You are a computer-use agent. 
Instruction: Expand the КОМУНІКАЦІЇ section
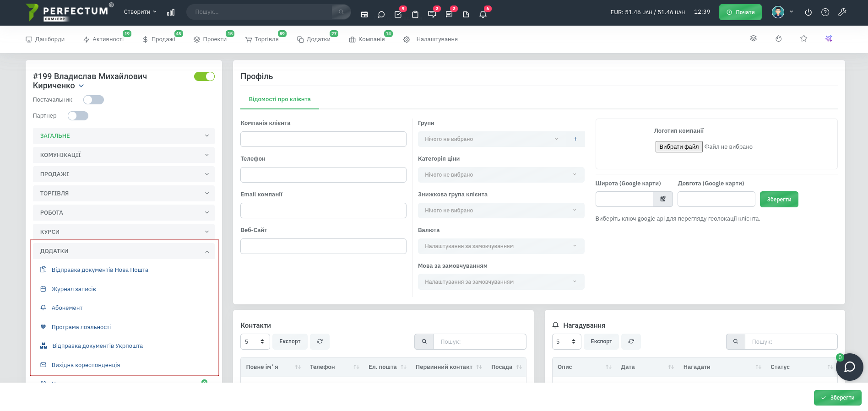click(124, 155)
